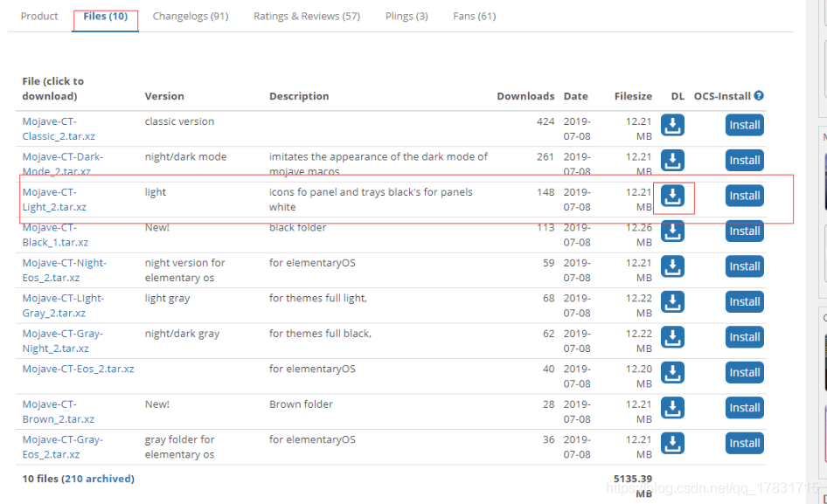Select total filesize 5135.39 MB

(633, 486)
